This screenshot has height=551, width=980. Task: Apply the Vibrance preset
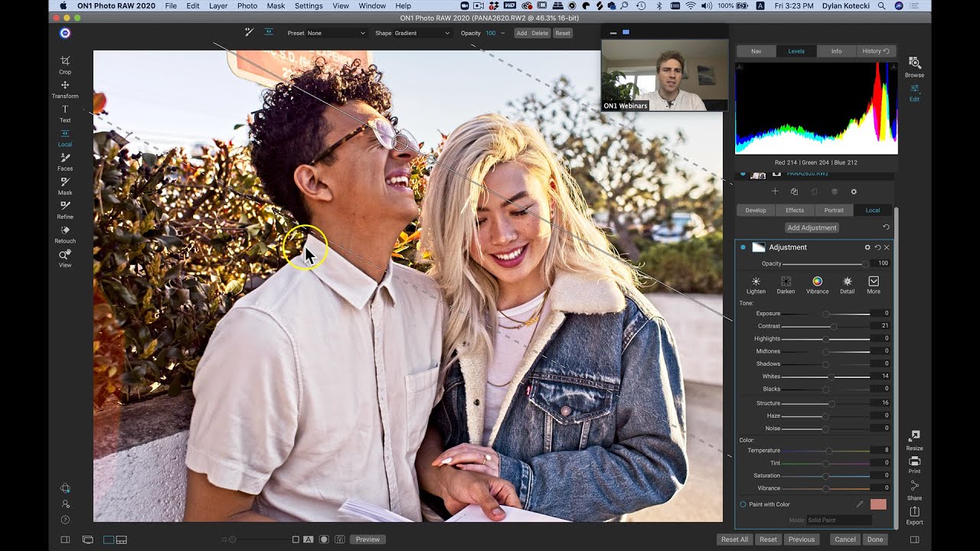coord(817,285)
